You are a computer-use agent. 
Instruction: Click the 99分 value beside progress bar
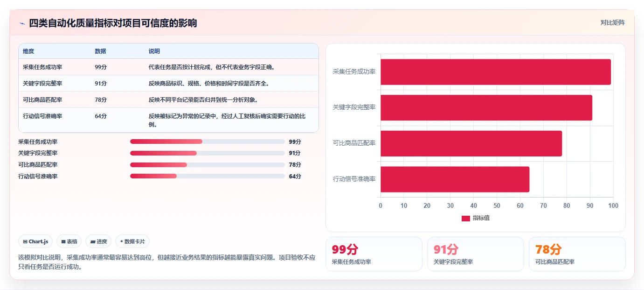pyautogui.click(x=295, y=141)
